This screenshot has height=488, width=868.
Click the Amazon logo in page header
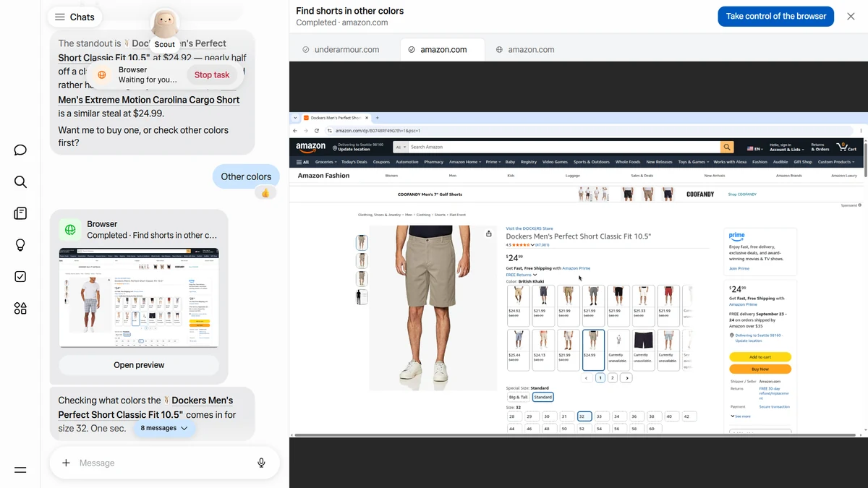[310, 147]
